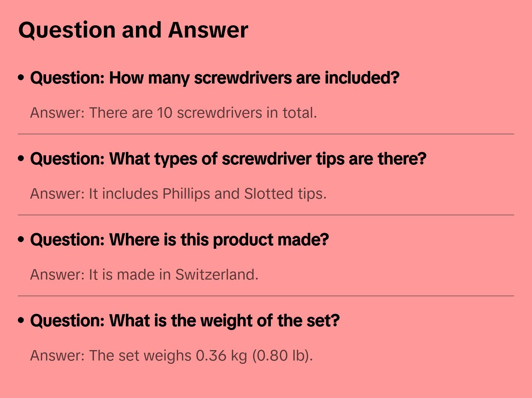
Task: Click the word "Switzerland" in the third answer
Action: click(216, 275)
